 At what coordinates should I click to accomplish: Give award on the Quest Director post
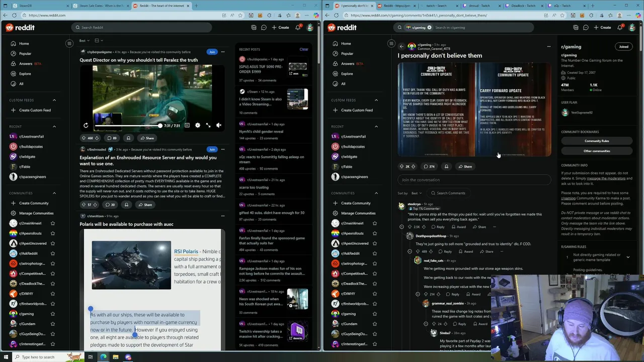pyautogui.click(x=128, y=138)
